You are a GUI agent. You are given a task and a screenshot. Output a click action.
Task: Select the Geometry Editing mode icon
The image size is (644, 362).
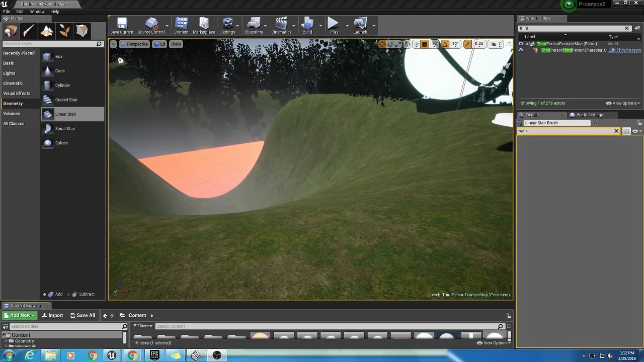(x=83, y=31)
